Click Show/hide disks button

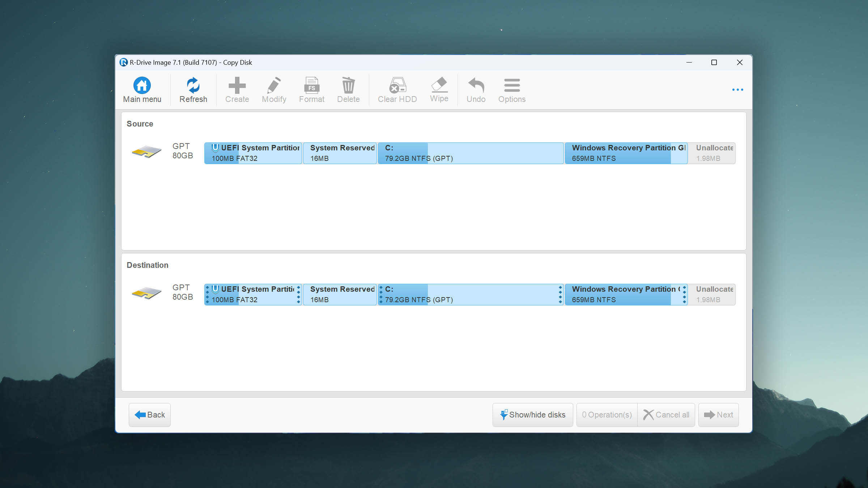coord(532,415)
